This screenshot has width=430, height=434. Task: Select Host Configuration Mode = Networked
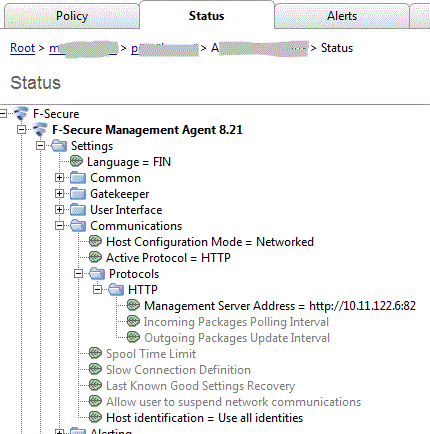coord(210,242)
